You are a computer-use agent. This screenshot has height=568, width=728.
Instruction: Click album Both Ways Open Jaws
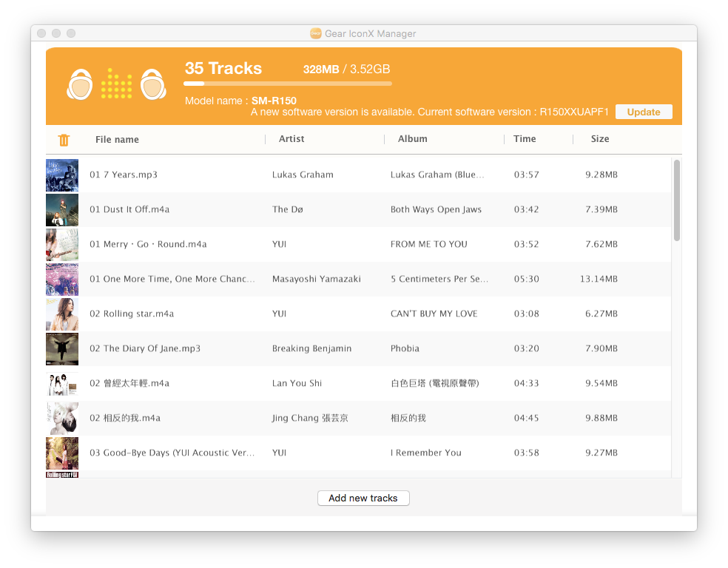tap(436, 209)
